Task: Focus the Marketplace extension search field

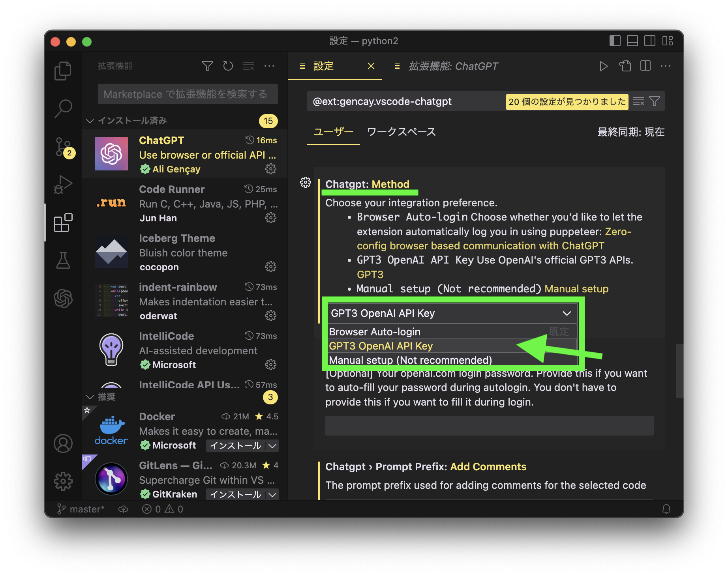Action: [x=188, y=94]
